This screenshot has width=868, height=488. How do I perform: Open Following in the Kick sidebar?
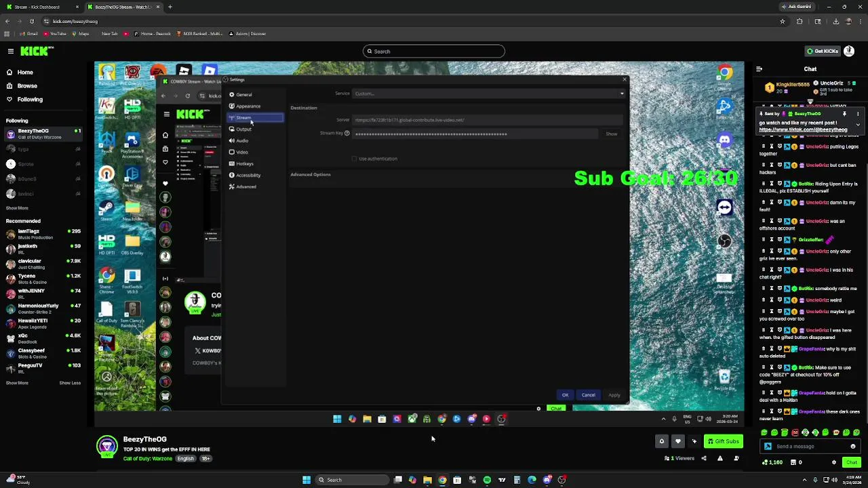[x=30, y=99]
